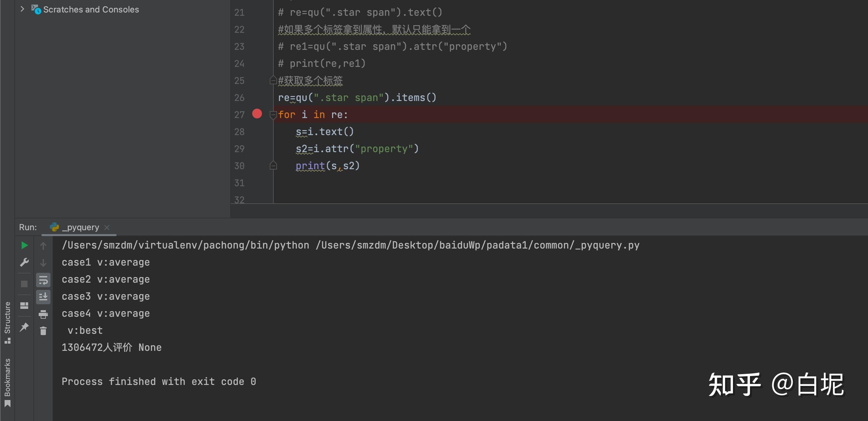Clear console output with trash icon
The width and height of the screenshot is (868, 421).
click(43, 331)
